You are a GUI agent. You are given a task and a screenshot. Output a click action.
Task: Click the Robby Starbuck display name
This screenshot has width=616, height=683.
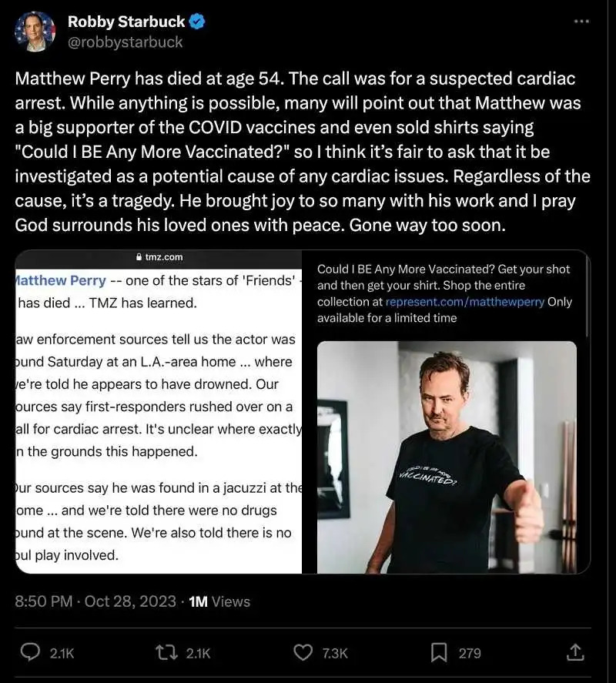[x=126, y=22]
